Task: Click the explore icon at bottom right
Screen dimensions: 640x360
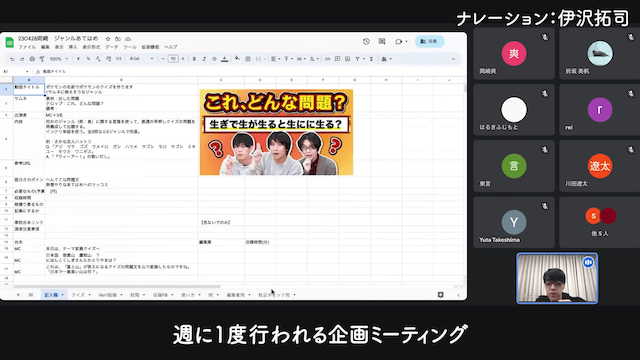Action: tap(440, 295)
